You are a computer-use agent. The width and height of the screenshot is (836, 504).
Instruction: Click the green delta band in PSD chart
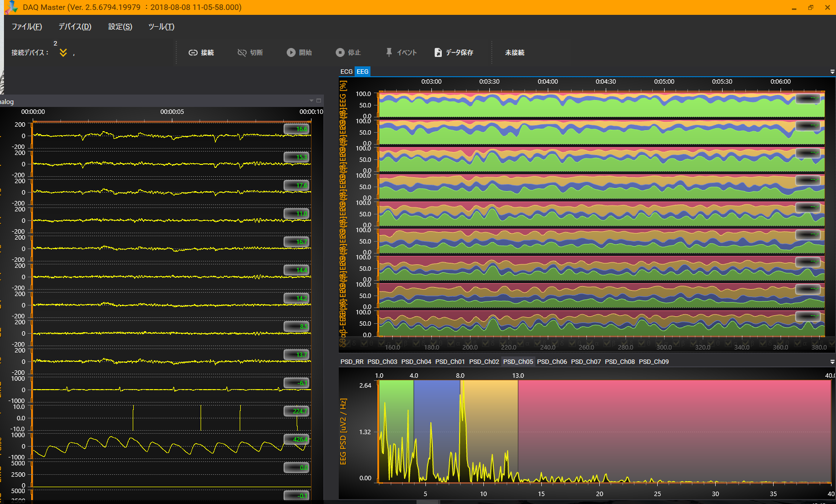click(x=396, y=431)
